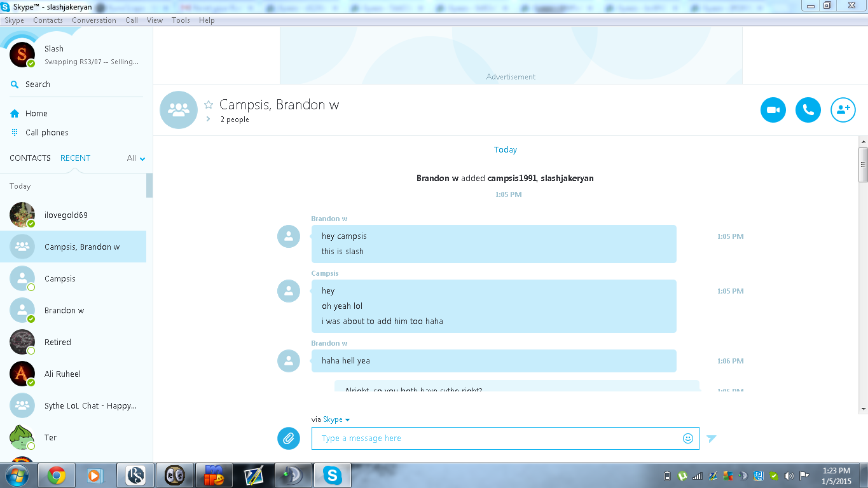Open the Windows Start menu
868x488 pixels.
17,475
